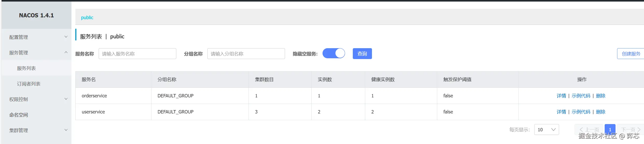
Task: Expand the 集群管理 menu chevron
Action: click(x=66, y=130)
